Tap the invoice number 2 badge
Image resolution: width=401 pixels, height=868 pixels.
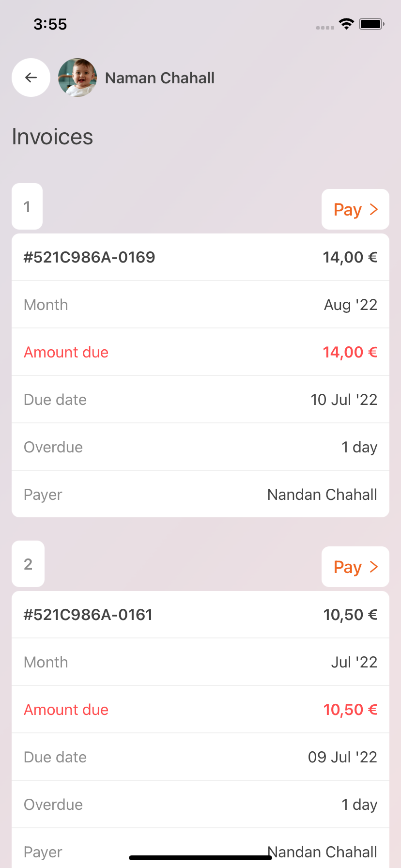point(28,564)
